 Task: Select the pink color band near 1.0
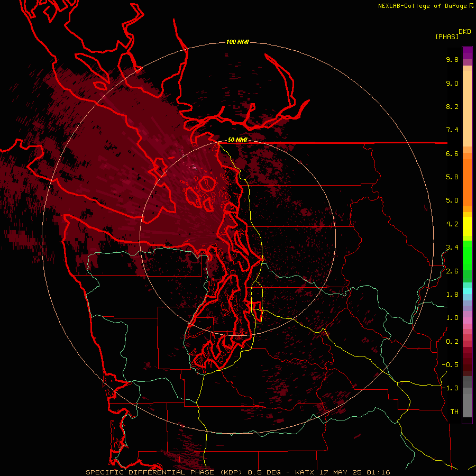[x=467, y=321]
